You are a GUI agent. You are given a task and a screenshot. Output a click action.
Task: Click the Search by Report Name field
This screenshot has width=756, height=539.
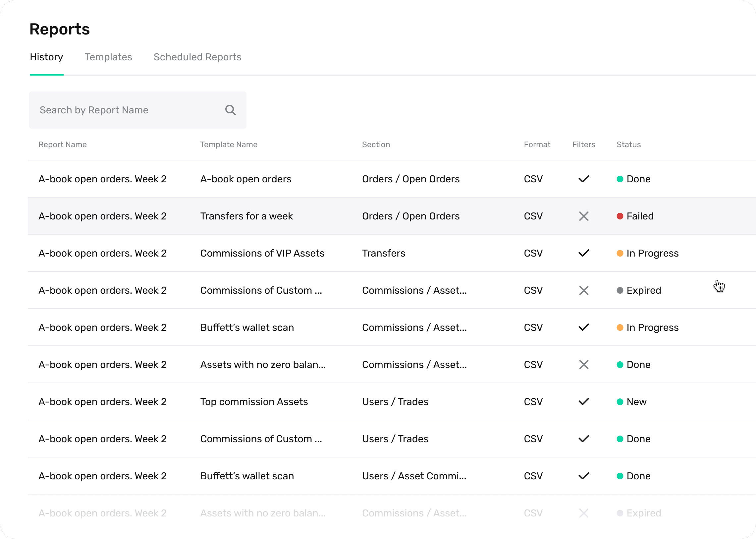pyautogui.click(x=126, y=110)
